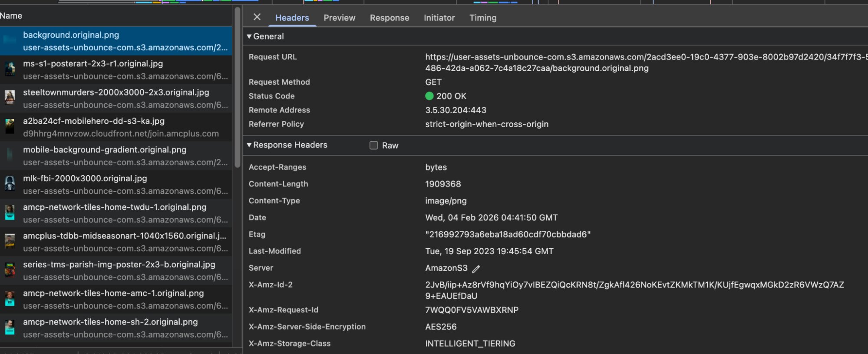Click the series-tms-parish poster thumbnail icon

[10, 270]
